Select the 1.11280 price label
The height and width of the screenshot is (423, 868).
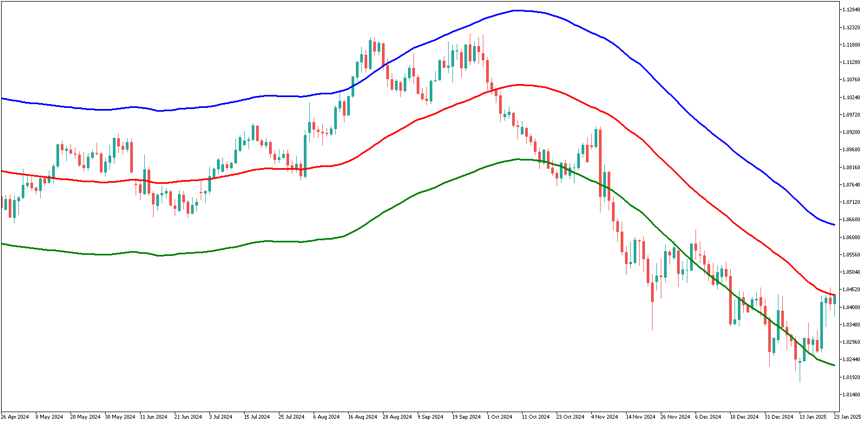[x=851, y=62]
